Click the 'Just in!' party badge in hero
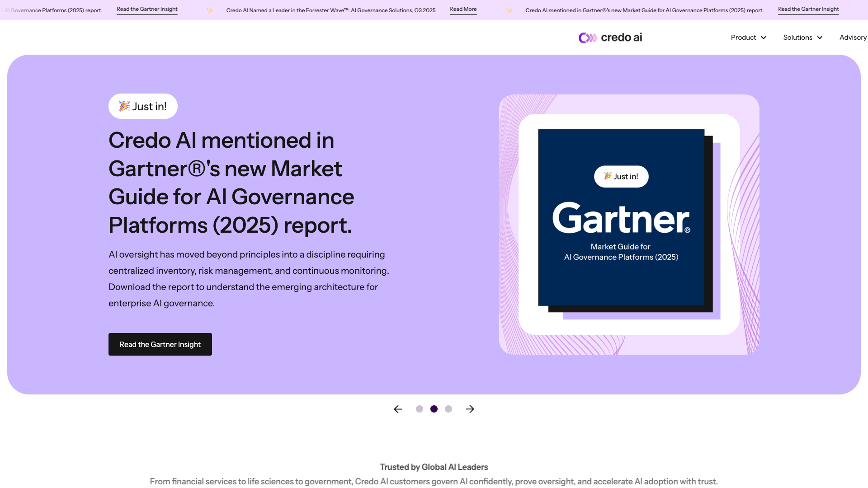Viewport: 868px width, 488px height. click(143, 106)
